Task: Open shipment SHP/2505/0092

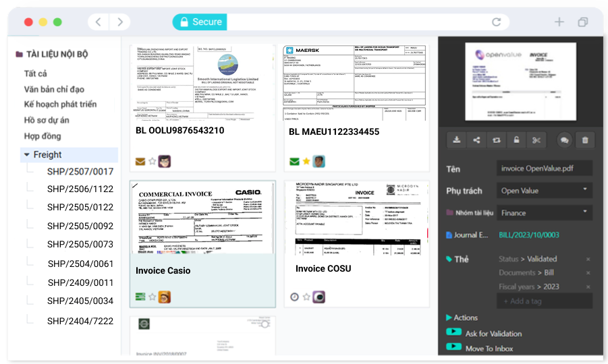Action: (80, 226)
